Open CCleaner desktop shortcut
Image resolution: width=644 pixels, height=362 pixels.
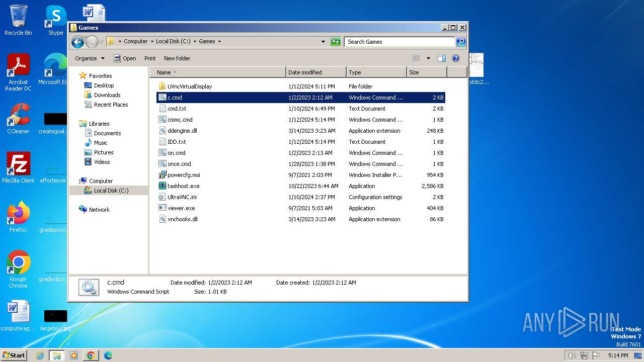(18, 119)
